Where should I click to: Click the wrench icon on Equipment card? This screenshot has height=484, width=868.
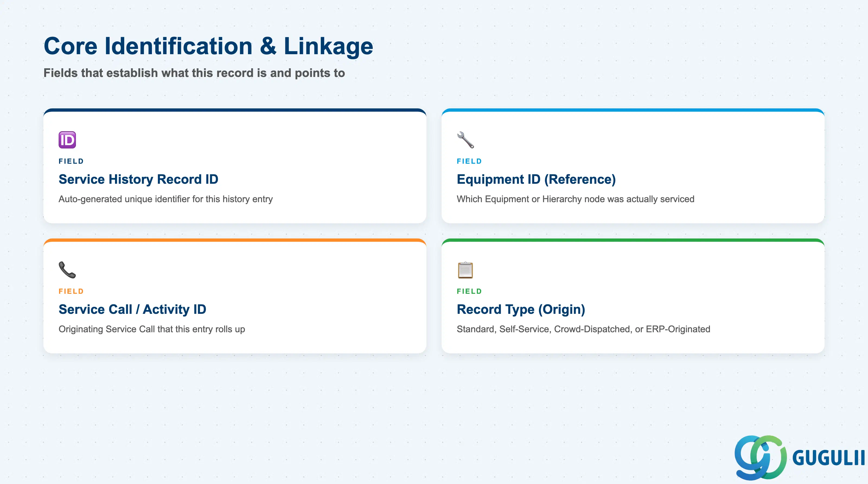(465, 140)
